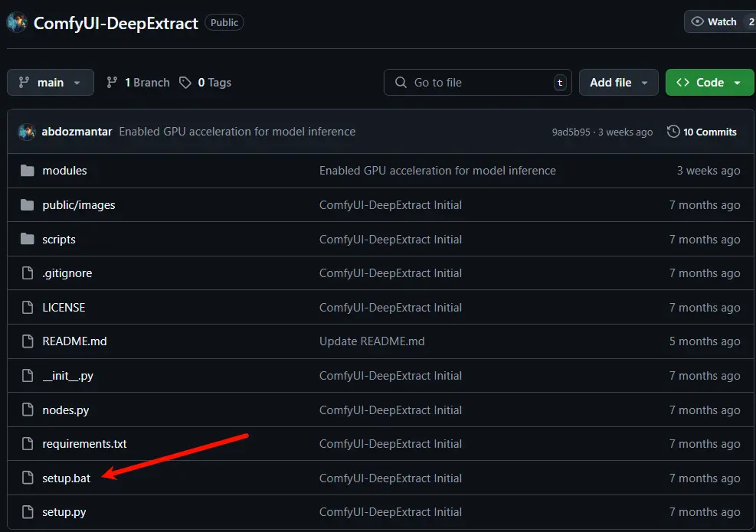
Task: Click the setup.py file icon
Action: [x=28, y=512]
